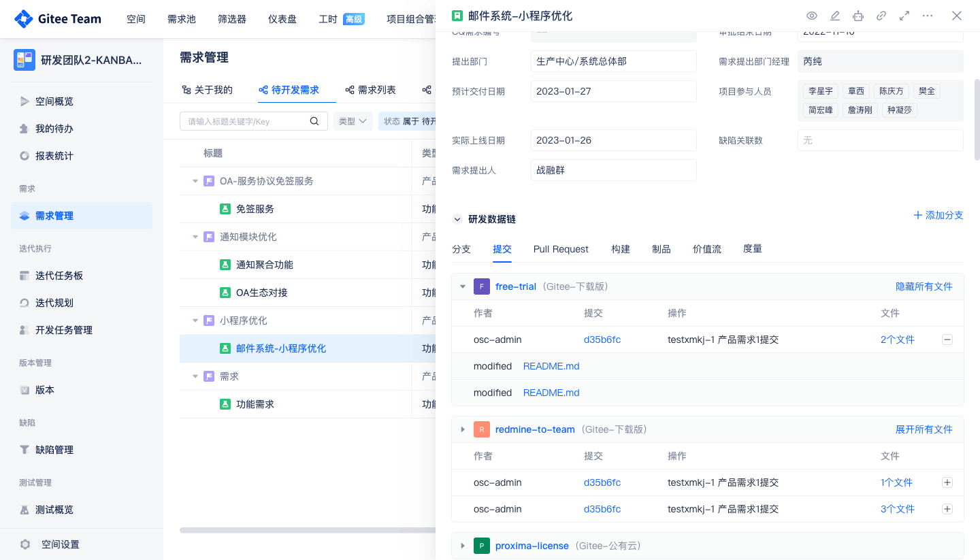Click the 报表统计 sidebar icon
This screenshot has width=980, height=560.
pos(24,156)
